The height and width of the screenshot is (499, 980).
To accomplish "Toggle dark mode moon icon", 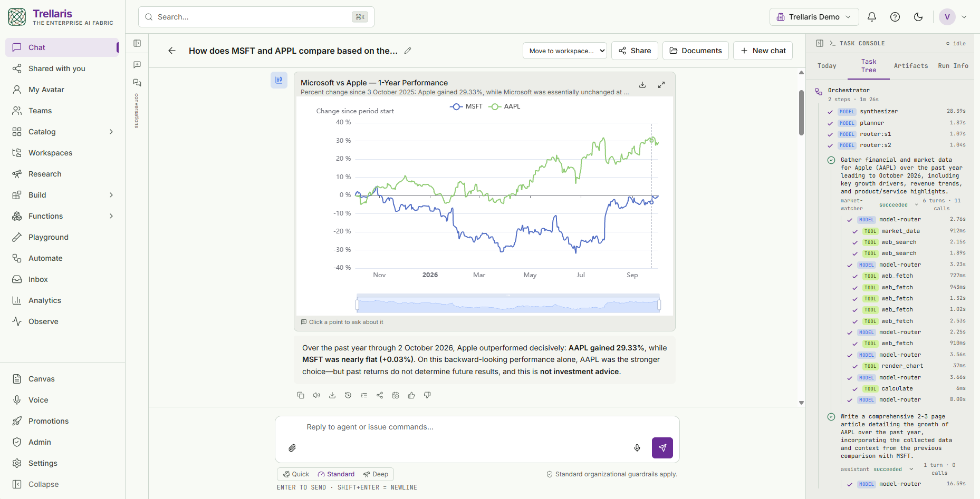I will [918, 17].
